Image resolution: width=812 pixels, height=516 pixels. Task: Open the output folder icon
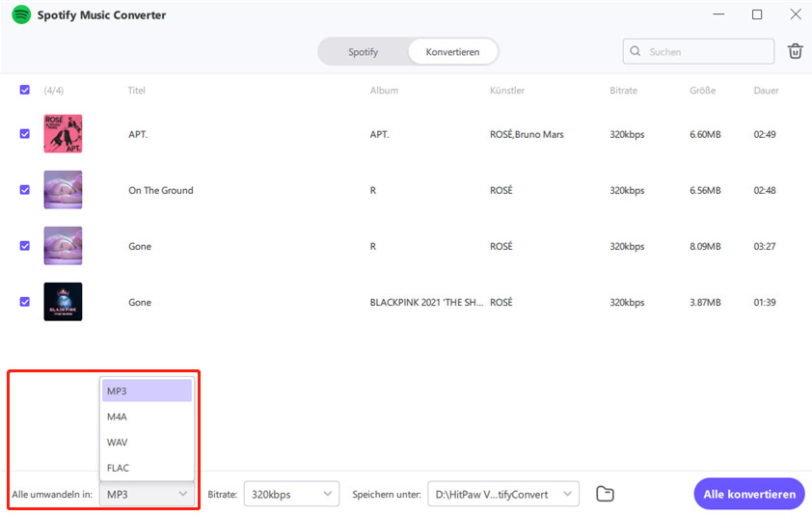point(605,495)
